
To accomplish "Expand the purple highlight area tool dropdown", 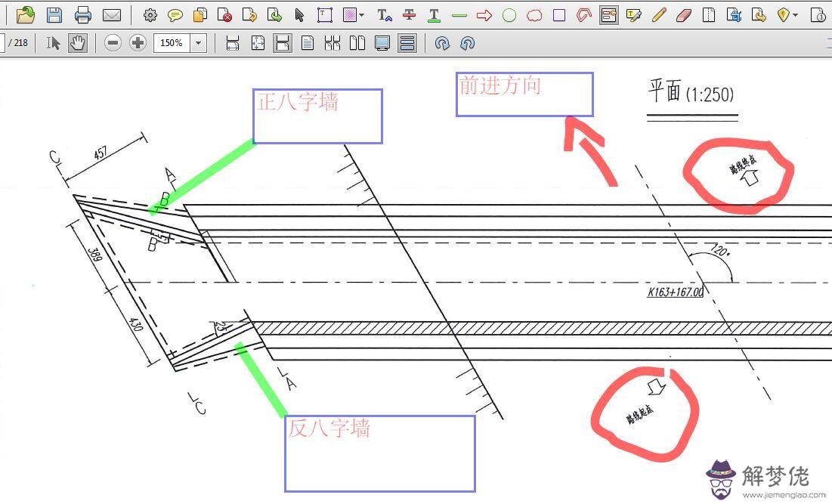I will click(x=362, y=15).
